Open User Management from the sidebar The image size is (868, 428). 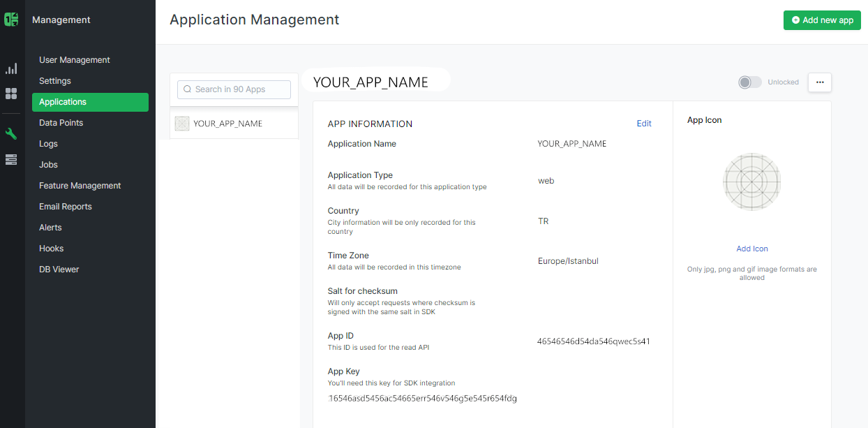click(75, 60)
